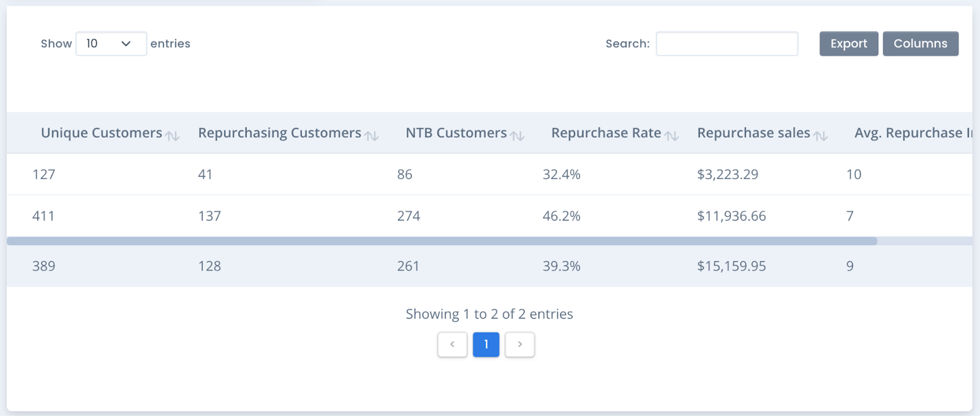Image resolution: width=980 pixels, height=416 pixels.
Task: Click the 46.2% repurchase rate cell
Action: point(561,216)
